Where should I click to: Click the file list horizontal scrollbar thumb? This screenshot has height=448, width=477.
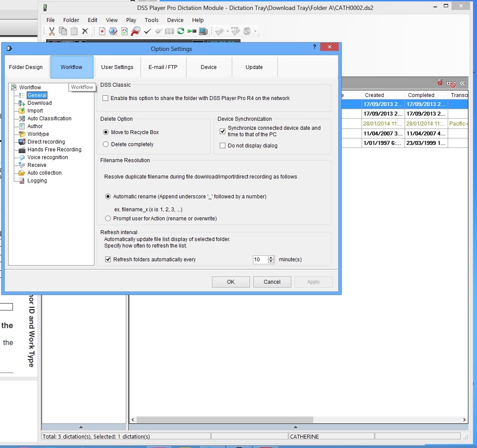(225, 420)
